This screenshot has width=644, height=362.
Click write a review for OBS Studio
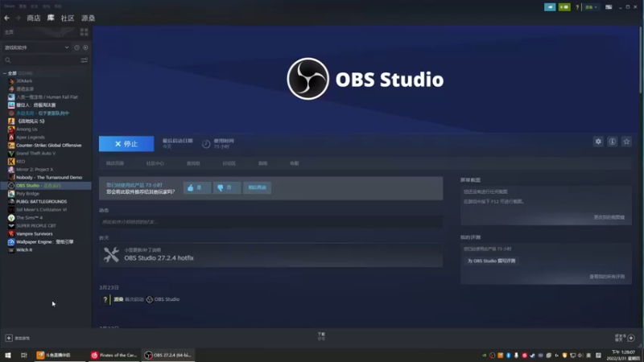tap(491, 261)
